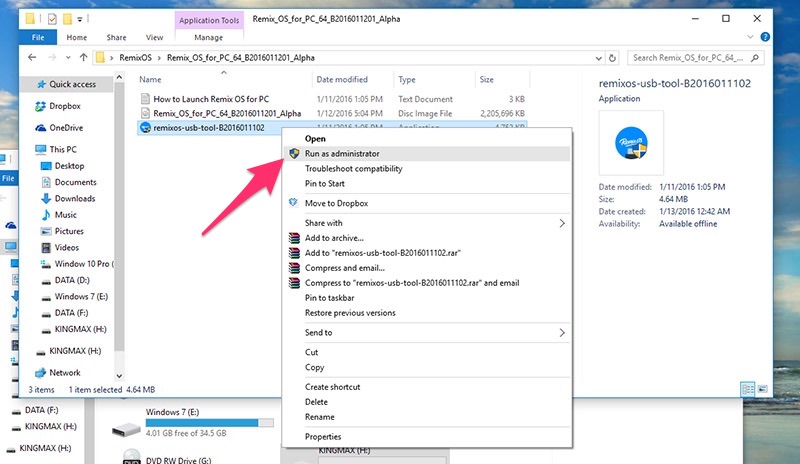The image size is (800, 464).
Task: Open Customize Quick Access Toolbar dropdown
Action: coord(80,19)
